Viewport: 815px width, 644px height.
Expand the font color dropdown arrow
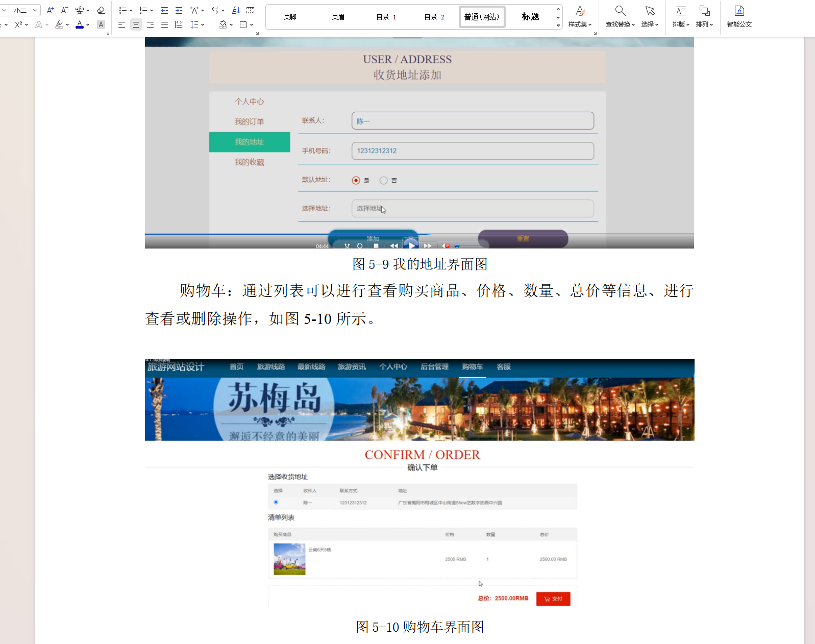click(88, 25)
